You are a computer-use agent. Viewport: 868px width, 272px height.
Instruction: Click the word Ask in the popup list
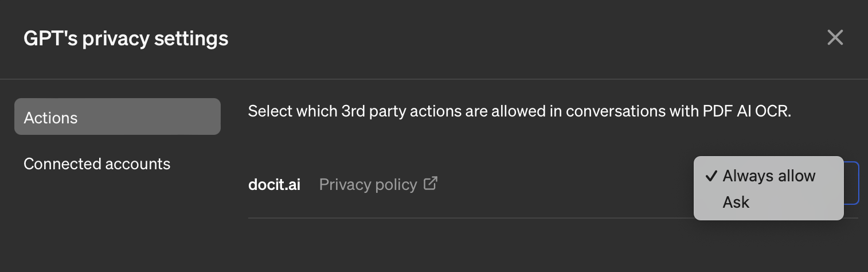coord(736,202)
